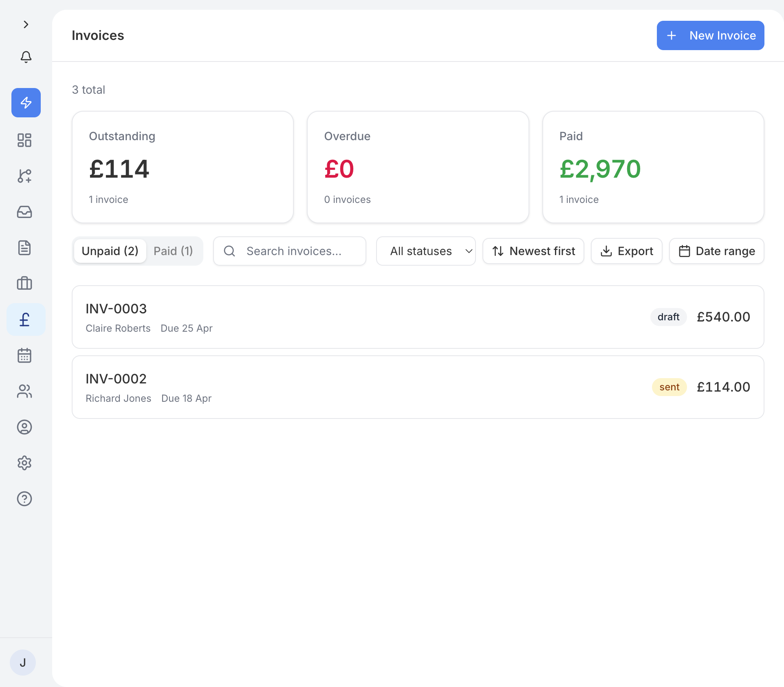Viewport: 784px width, 687px height.
Task: Open the help question mark icon
Action: click(24, 499)
